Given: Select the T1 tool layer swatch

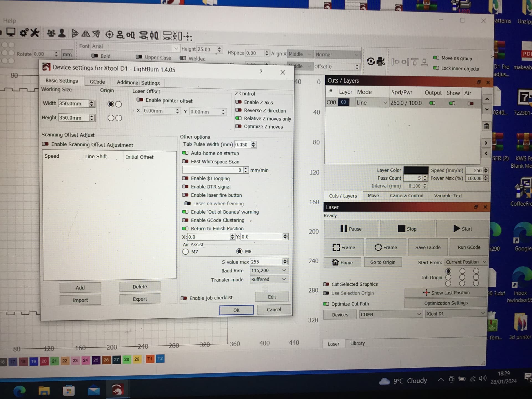Looking at the screenshot, I should coord(150,359).
